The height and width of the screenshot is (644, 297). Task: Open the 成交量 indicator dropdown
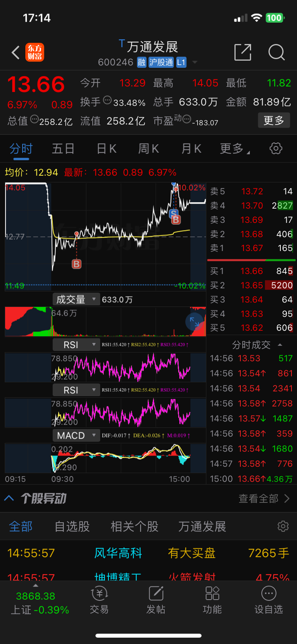[x=76, y=299]
